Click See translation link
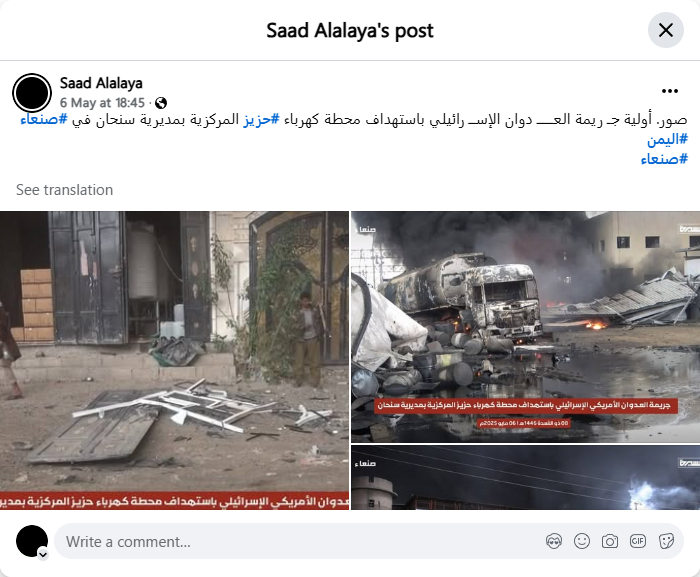 (x=64, y=190)
